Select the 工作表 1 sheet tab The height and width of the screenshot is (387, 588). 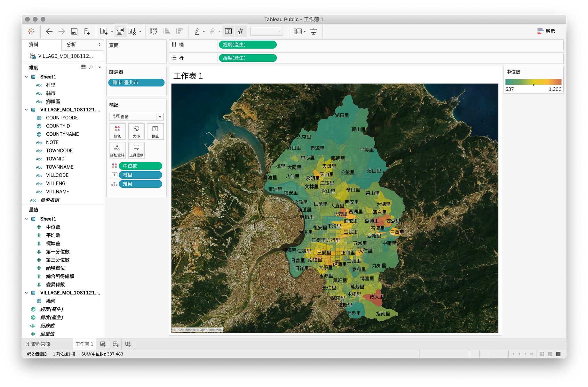[x=84, y=344]
